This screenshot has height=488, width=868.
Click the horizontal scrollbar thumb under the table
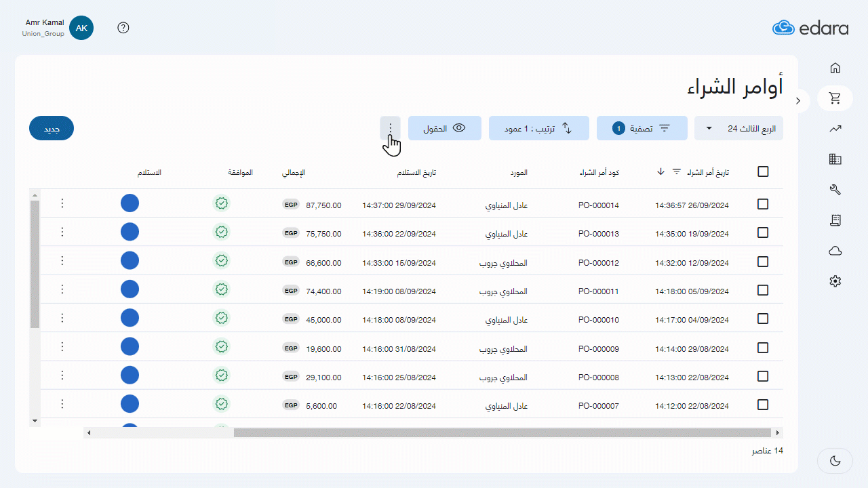(502, 432)
